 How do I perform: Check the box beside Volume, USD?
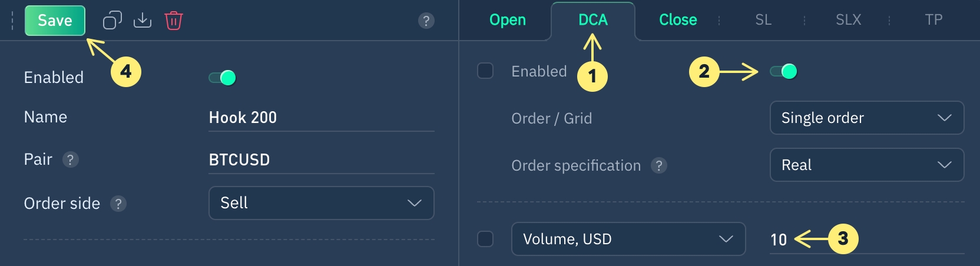click(x=485, y=239)
